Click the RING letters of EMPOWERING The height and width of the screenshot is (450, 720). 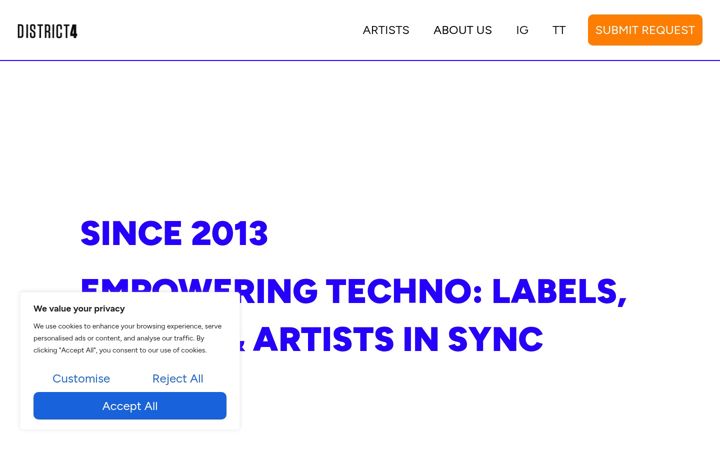(x=279, y=291)
